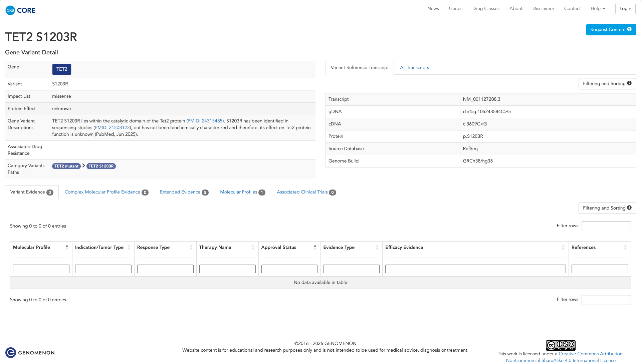Sort by Response Type column arrows
Viewport: 641px width, 364px height.
click(x=191, y=247)
